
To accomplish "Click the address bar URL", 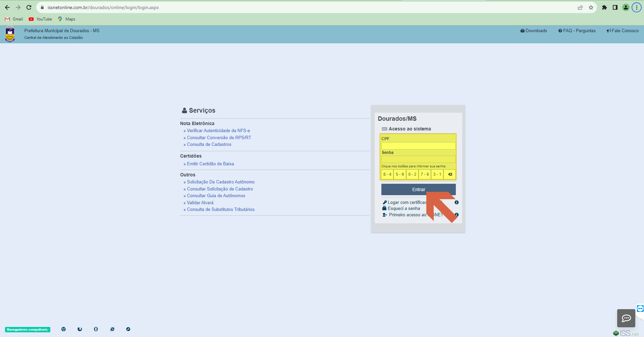I will pos(103,7).
